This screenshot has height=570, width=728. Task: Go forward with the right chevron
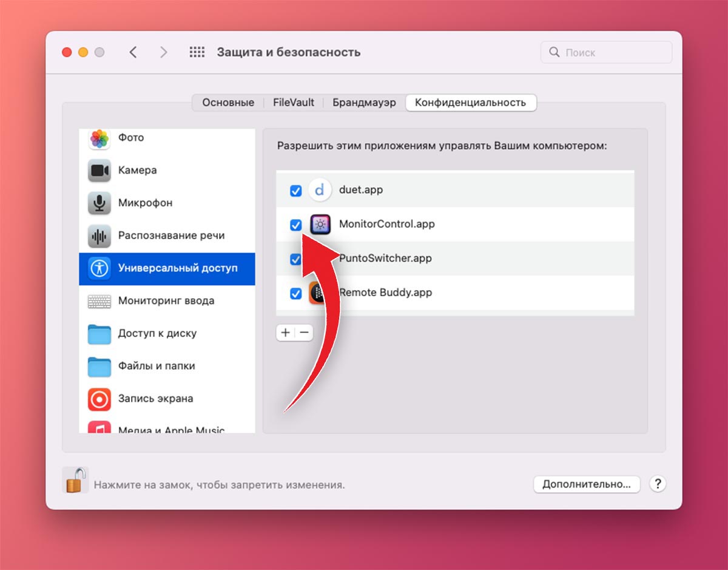click(163, 52)
